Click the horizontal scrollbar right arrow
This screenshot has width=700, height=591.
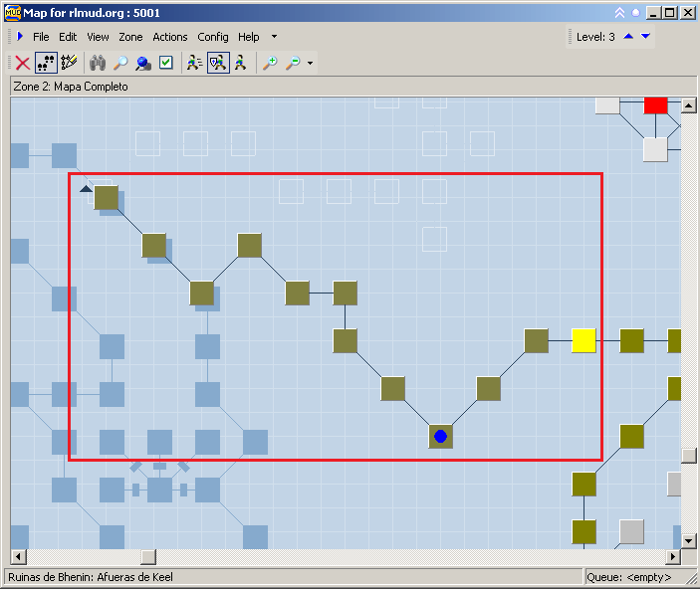coord(673,557)
